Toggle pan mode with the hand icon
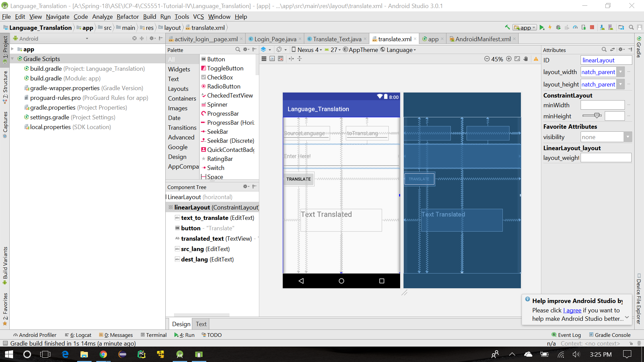644x362 pixels. (526, 59)
